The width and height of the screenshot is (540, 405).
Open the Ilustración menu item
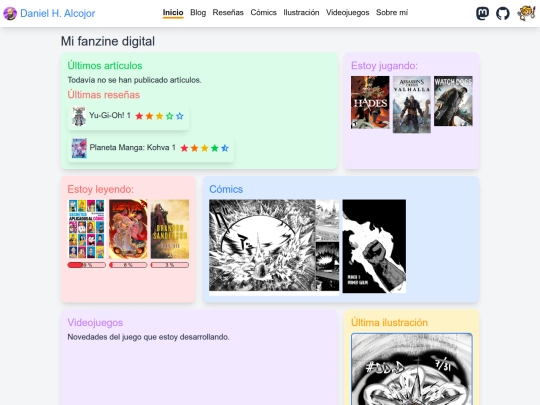tap(301, 13)
